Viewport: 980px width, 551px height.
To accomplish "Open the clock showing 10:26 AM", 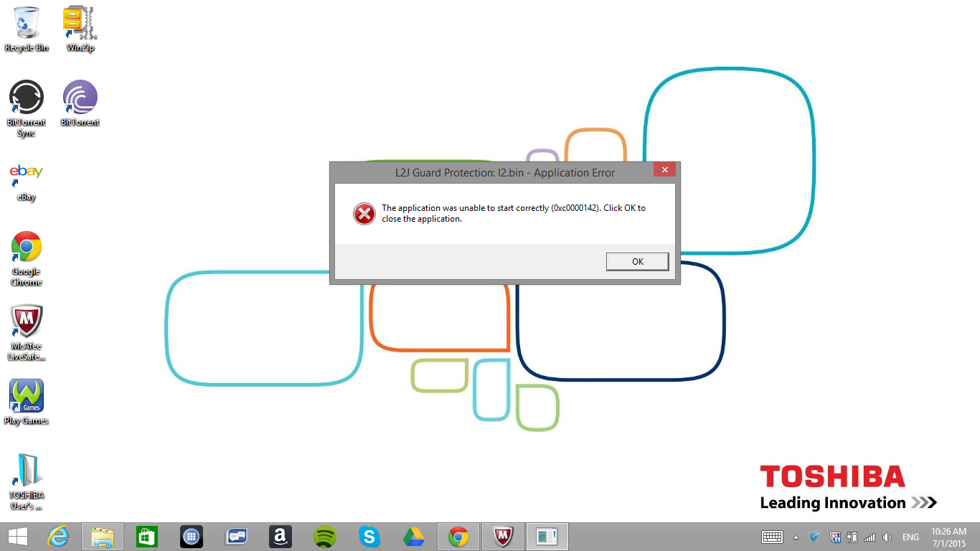I will [948, 537].
